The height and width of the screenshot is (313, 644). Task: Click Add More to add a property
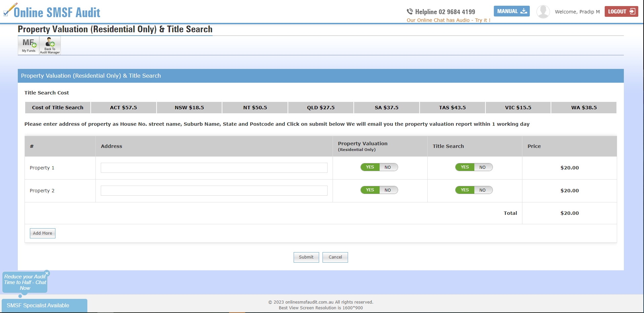point(42,233)
